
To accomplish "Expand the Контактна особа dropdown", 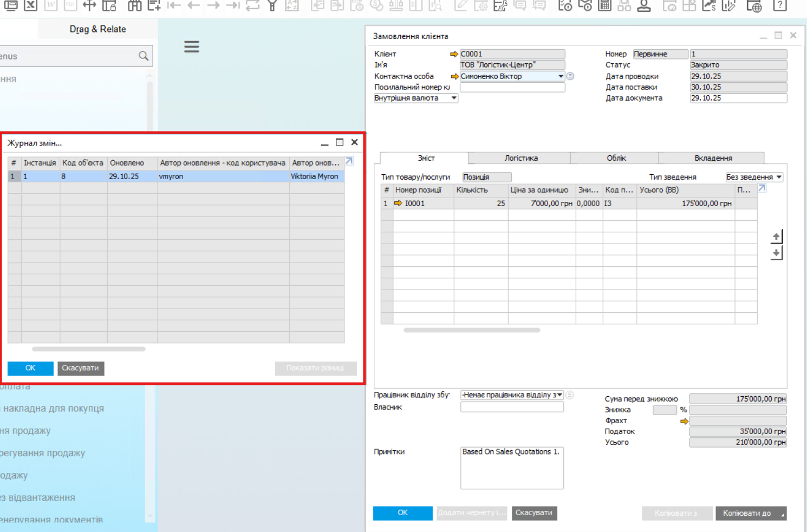I will pyautogui.click(x=561, y=76).
